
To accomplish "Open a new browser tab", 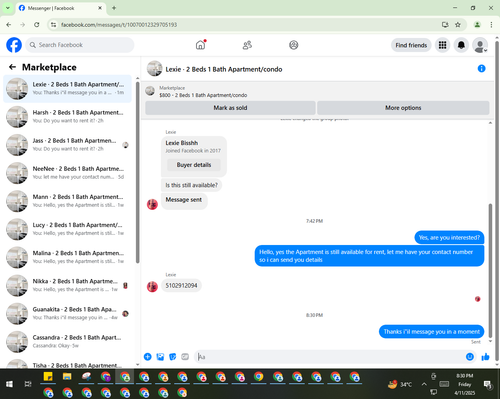I will pyautogui.click(x=114, y=8).
